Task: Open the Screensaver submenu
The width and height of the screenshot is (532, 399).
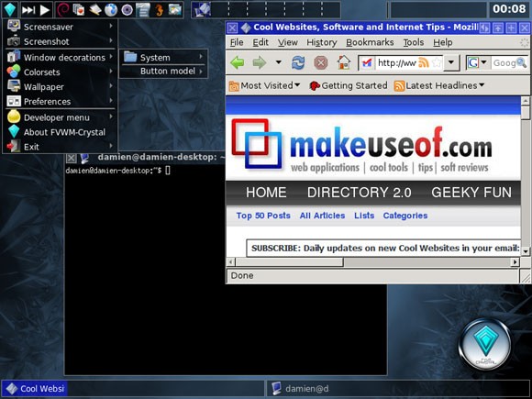Action: point(60,27)
